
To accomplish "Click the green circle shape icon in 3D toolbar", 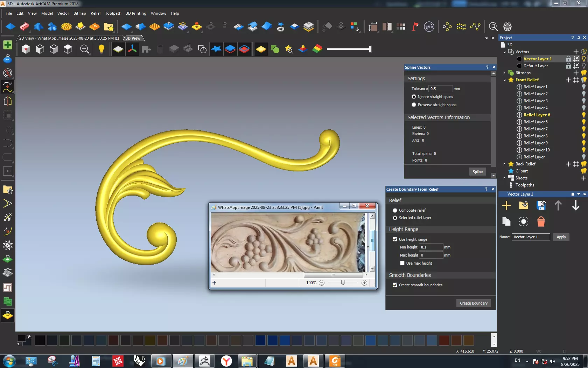I will [275, 49].
